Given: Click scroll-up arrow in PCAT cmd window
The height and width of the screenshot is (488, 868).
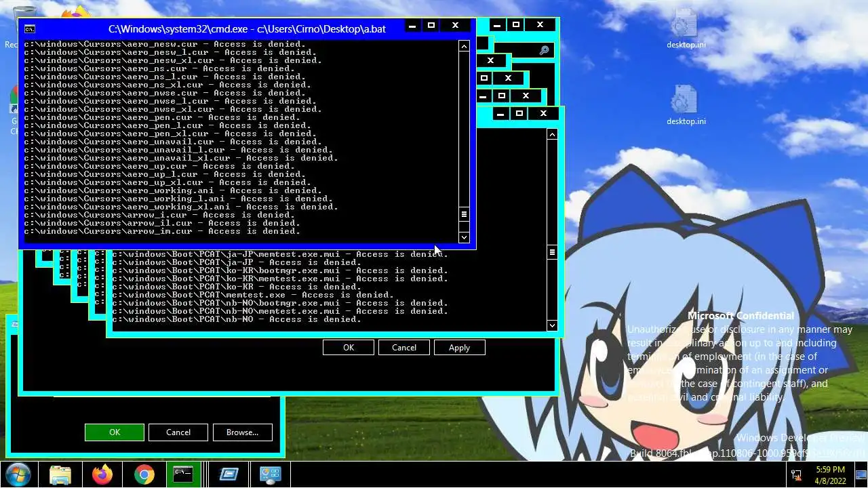Looking at the screenshot, I should [552, 134].
